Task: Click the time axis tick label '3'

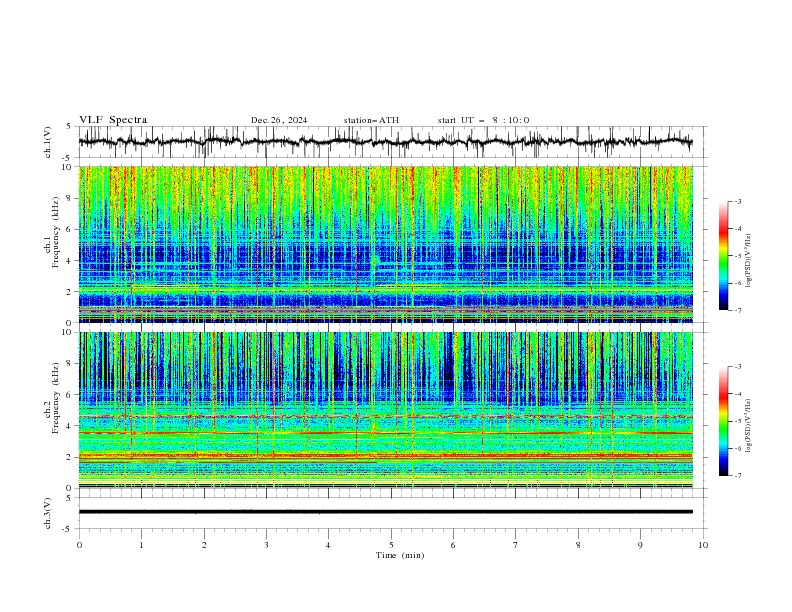Action: click(x=266, y=545)
